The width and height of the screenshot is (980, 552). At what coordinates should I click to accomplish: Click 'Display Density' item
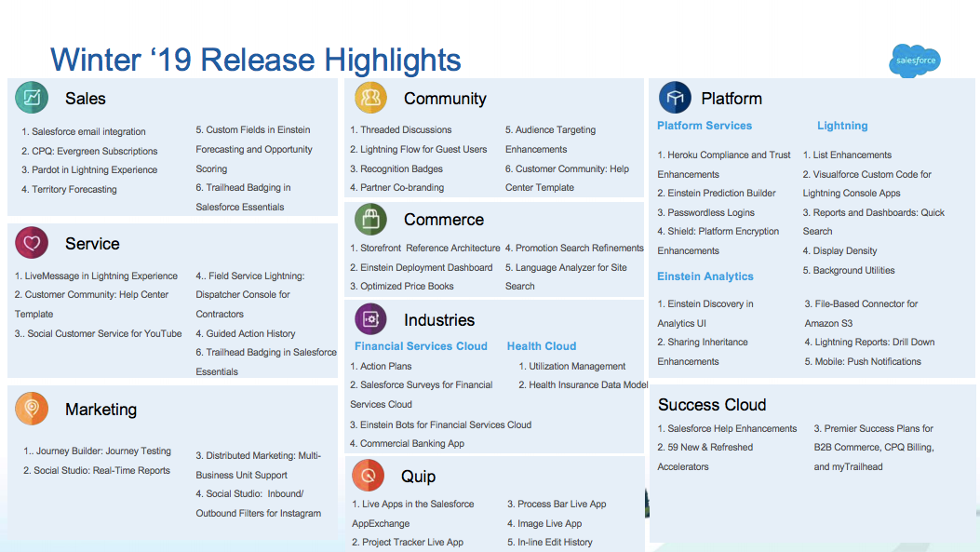coord(839,251)
